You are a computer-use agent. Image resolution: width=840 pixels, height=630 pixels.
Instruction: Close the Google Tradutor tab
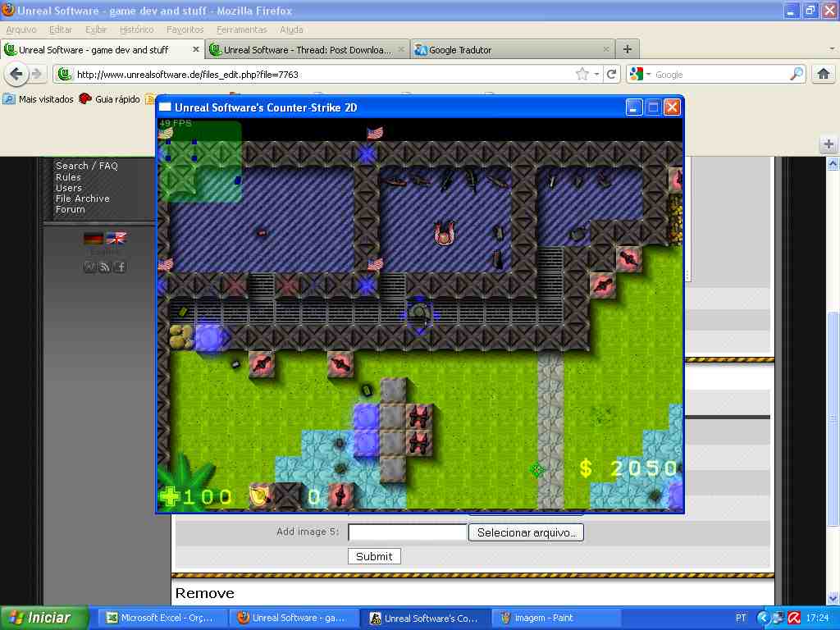pos(606,49)
